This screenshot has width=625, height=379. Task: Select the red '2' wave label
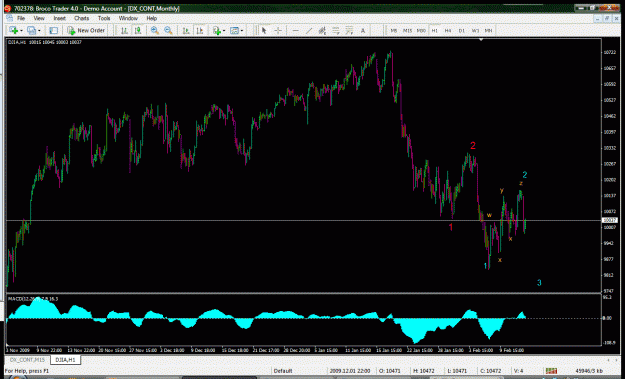coord(473,145)
